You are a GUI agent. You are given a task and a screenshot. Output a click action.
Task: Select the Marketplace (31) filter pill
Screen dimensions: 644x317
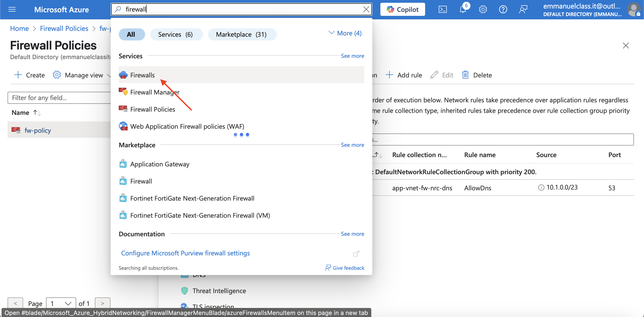pyautogui.click(x=242, y=34)
